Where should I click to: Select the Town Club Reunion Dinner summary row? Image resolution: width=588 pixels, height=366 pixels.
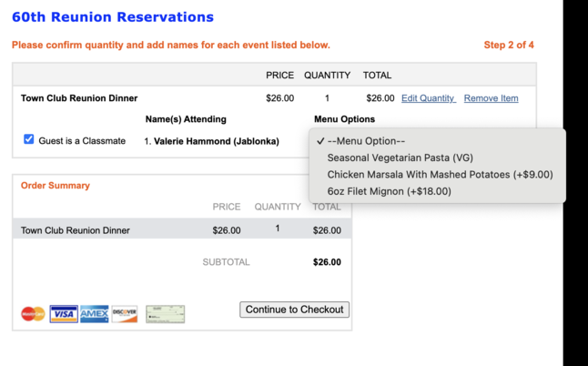[x=182, y=229]
